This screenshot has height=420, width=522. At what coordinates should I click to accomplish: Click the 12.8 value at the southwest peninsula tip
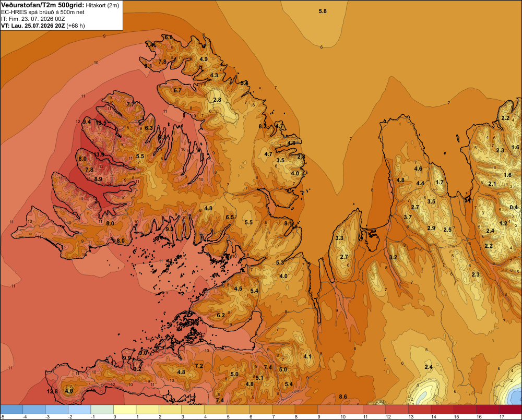point(52,391)
